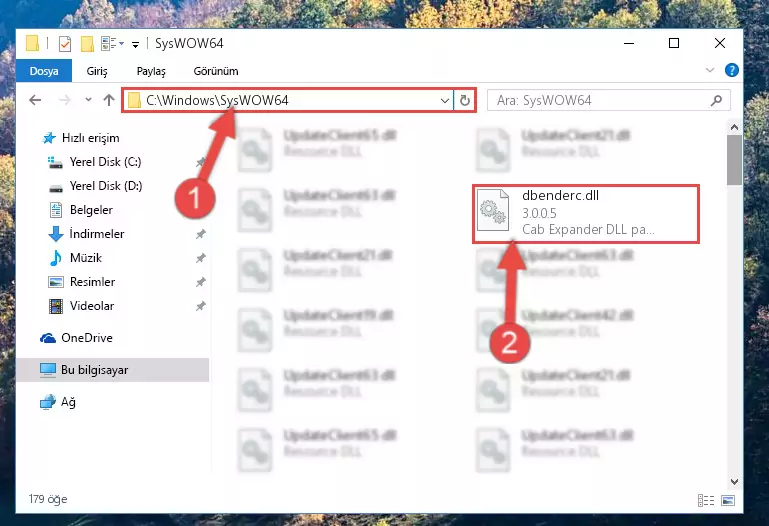Select Yerel Disk (D:) in sidebar
This screenshot has height=526, width=769.
click(106, 186)
